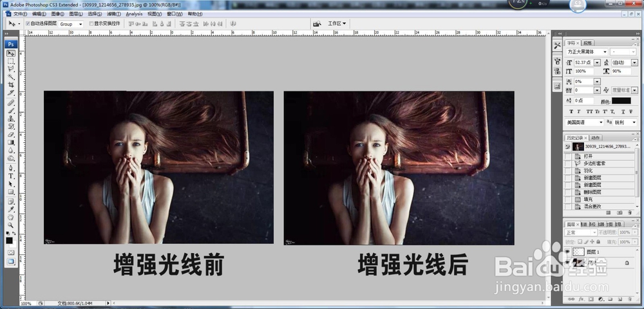
Task: Select the Zoom tool
Action: [x=11, y=225]
